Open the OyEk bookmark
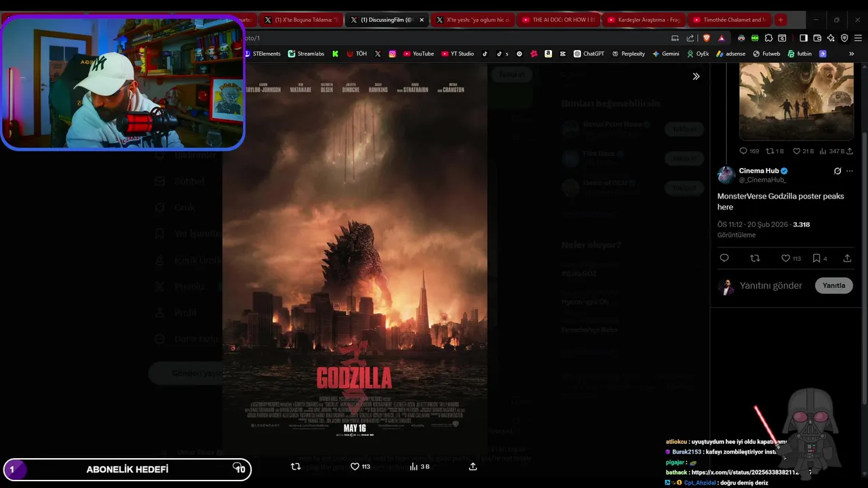 click(x=698, y=54)
